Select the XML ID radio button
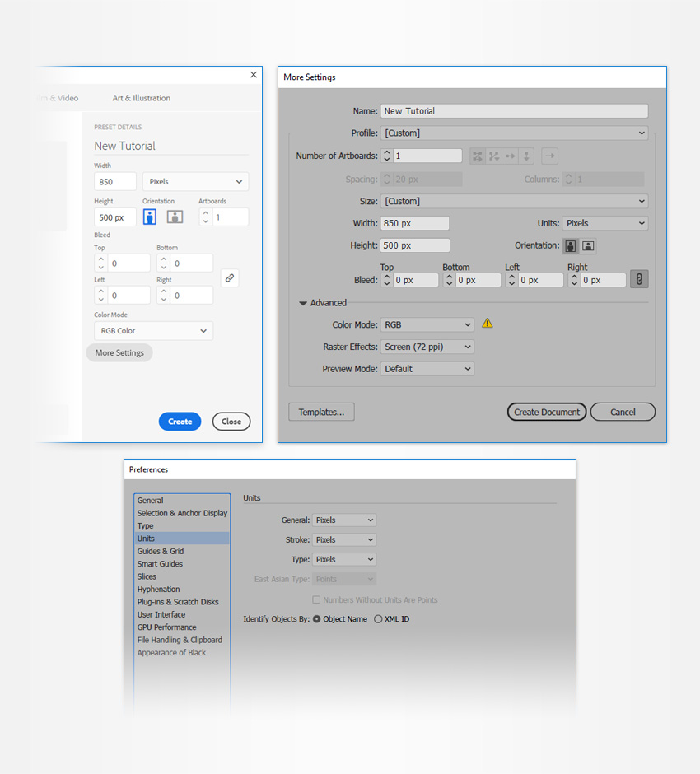700x774 pixels. click(378, 619)
